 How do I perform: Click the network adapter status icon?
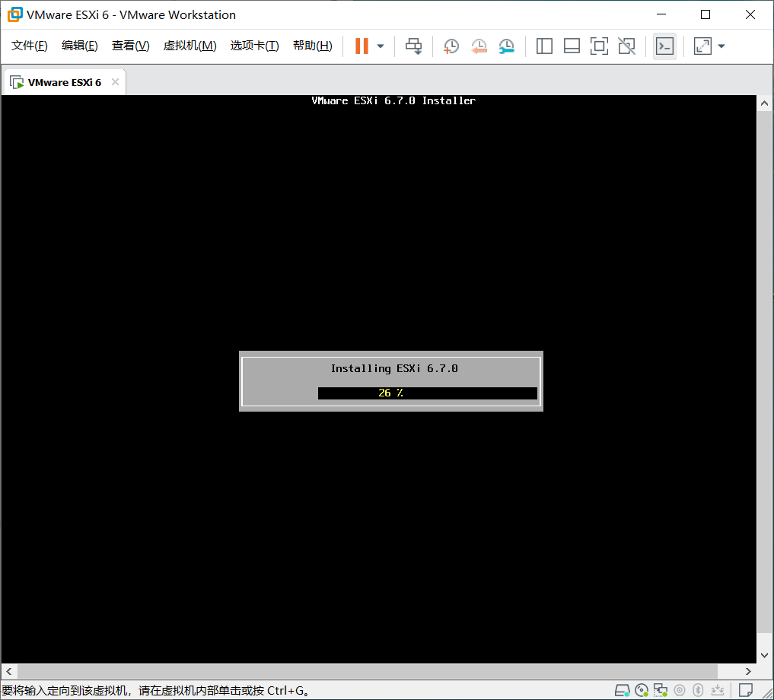coord(660,690)
